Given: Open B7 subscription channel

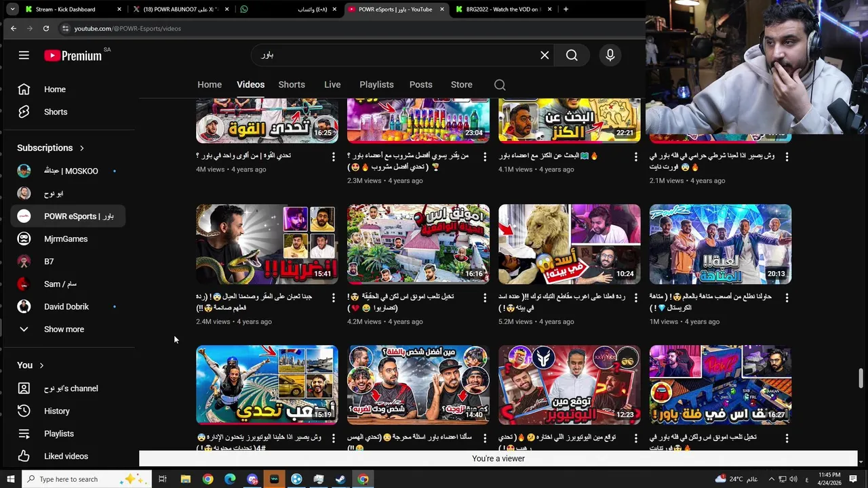Looking at the screenshot, I should pyautogui.click(x=68, y=262).
